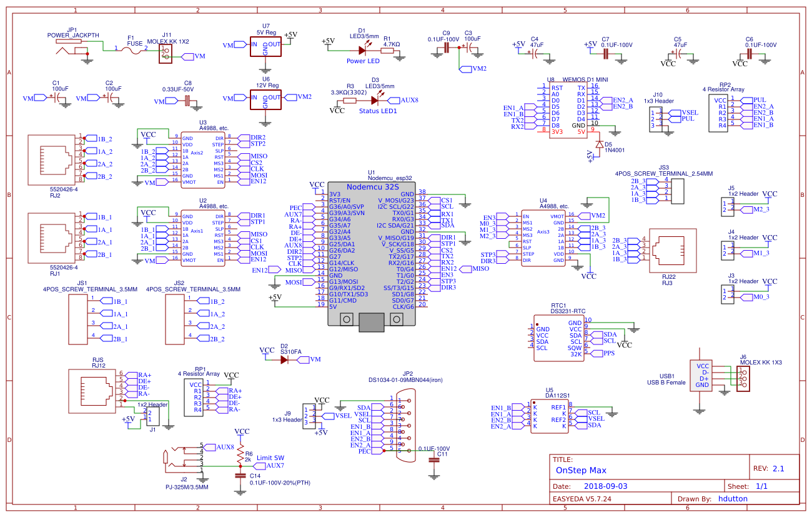Select the Nodemcu 32S module U1
Viewport: 812px width, 517px height.
pyautogui.click(x=372, y=250)
